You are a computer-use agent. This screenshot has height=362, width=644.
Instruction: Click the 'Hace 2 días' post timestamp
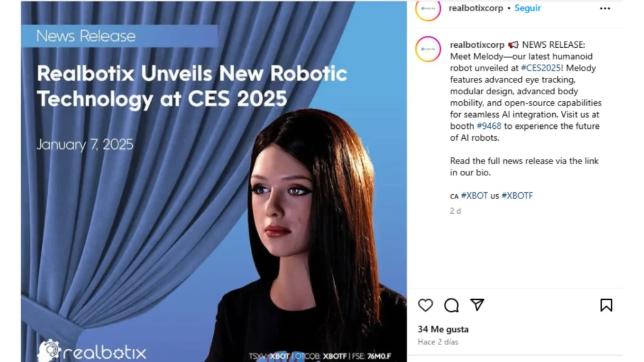click(x=438, y=342)
